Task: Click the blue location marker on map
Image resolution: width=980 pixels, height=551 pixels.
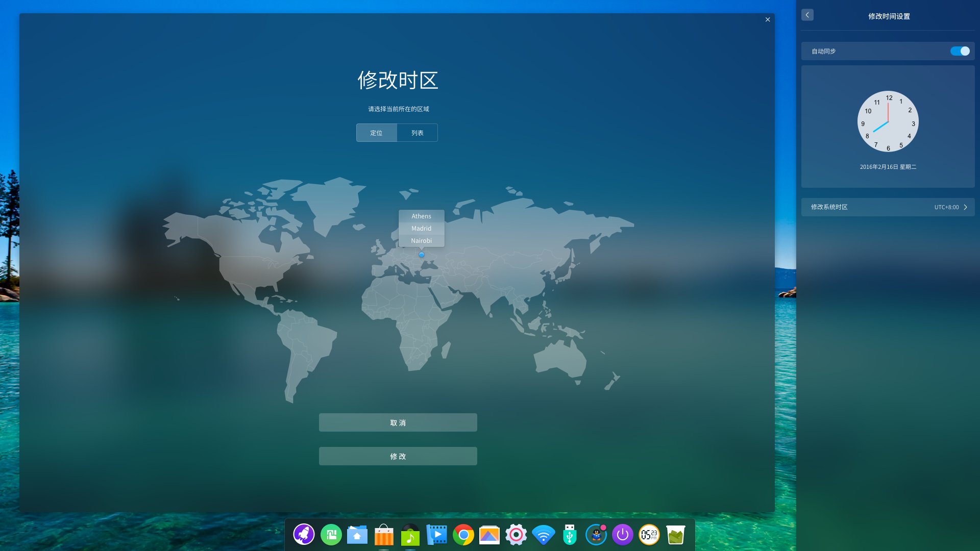Action: point(422,255)
